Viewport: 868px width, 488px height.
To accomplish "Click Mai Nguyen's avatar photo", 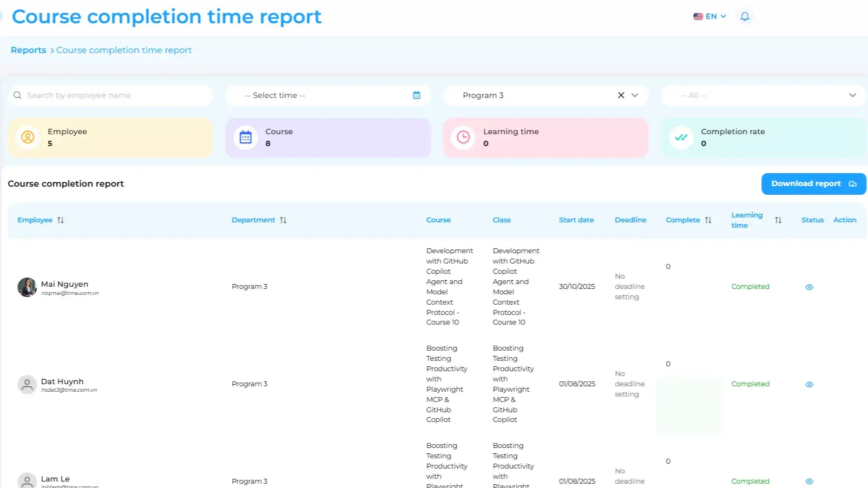I will click(x=27, y=287).
